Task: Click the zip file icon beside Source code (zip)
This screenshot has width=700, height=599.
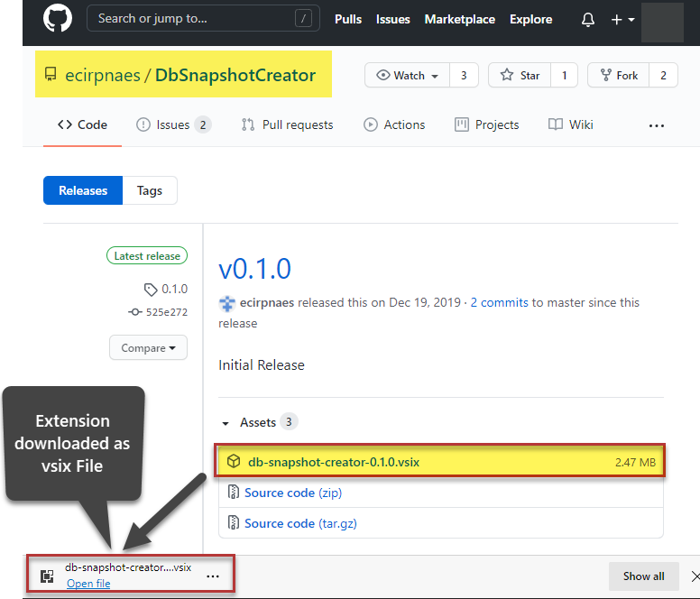Action: pyautogui.click(x=233, y=492)
